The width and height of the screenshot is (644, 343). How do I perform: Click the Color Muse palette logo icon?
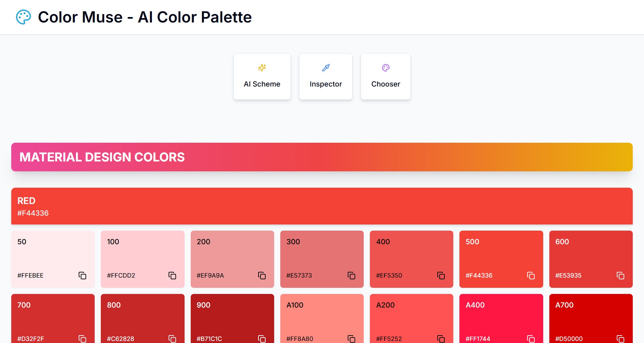(23, 17)
